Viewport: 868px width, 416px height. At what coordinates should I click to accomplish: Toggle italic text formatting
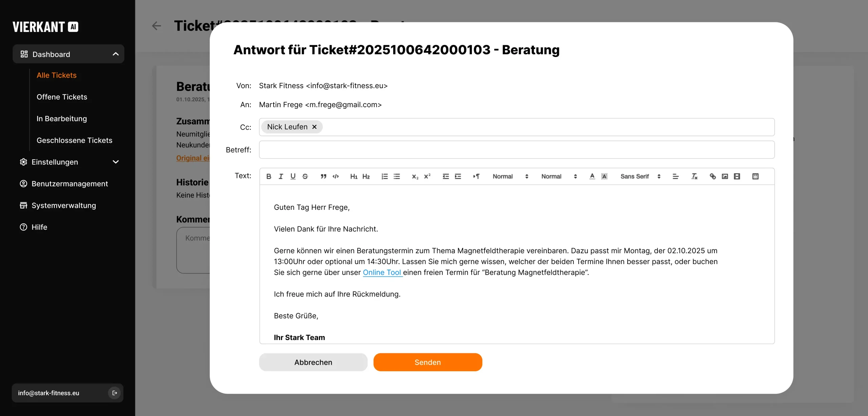281,176
